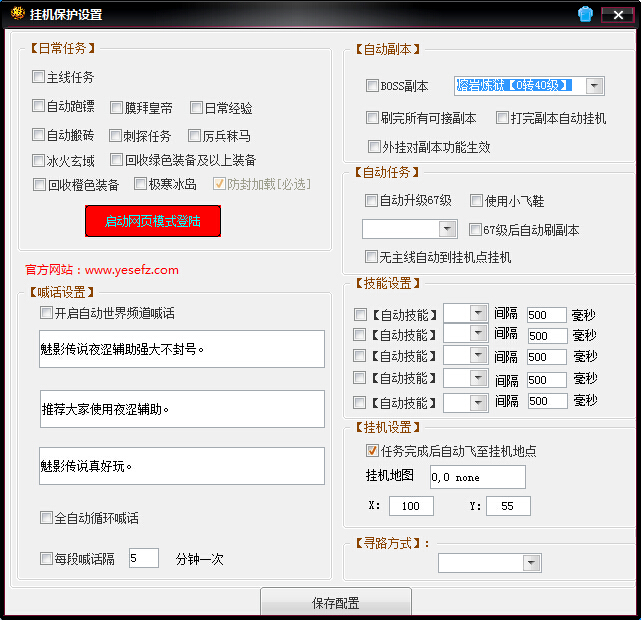This screenshot has height=620, width=641.
Task: Toggle 使用小飞鞋 checkbox
Action: (476, 201)
